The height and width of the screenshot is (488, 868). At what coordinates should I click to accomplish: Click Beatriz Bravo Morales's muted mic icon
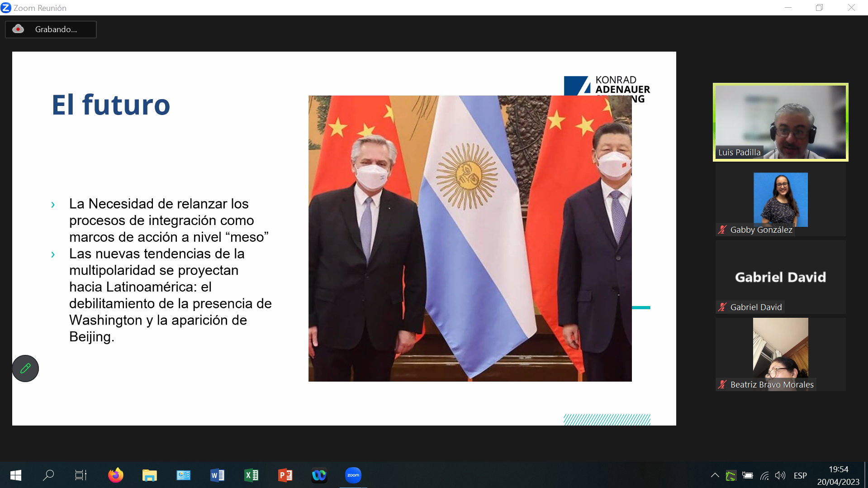[722, 385]
